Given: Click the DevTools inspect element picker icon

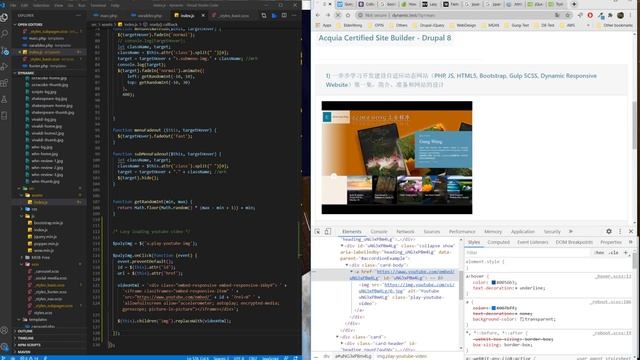Looking at the screenshot, I should pyautogui.click(x=318, y=231).
